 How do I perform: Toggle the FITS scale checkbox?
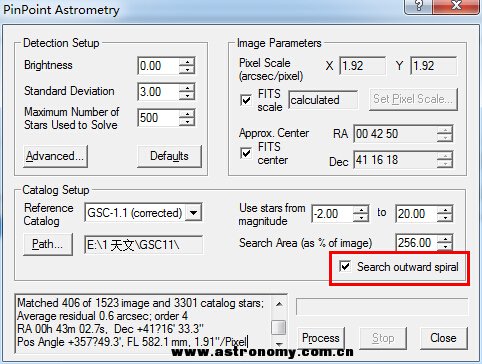point(246,100)
